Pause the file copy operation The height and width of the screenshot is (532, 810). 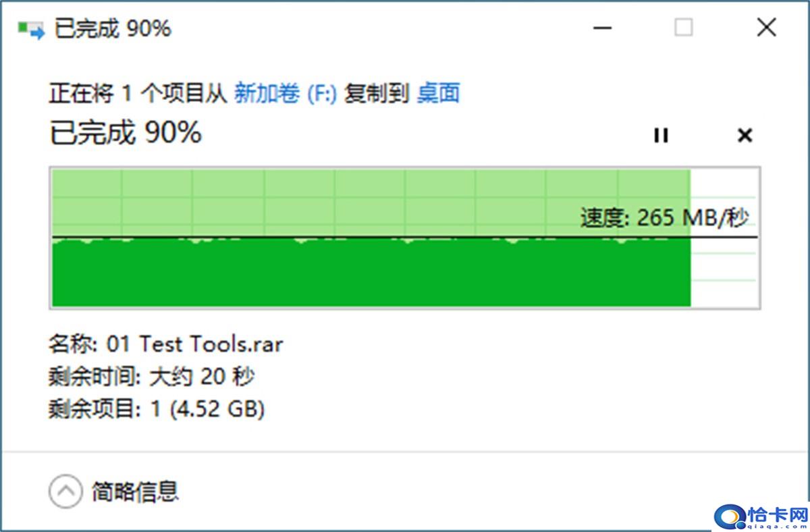point(661,135)
